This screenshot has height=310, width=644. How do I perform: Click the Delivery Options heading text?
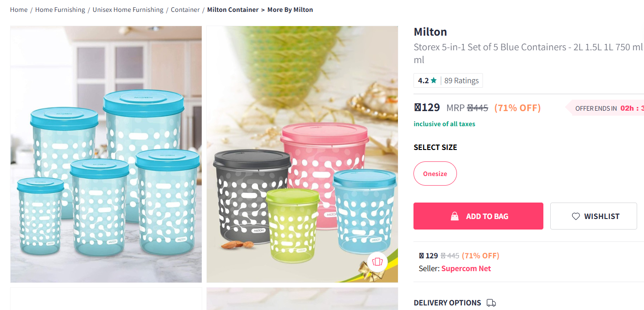447,303
